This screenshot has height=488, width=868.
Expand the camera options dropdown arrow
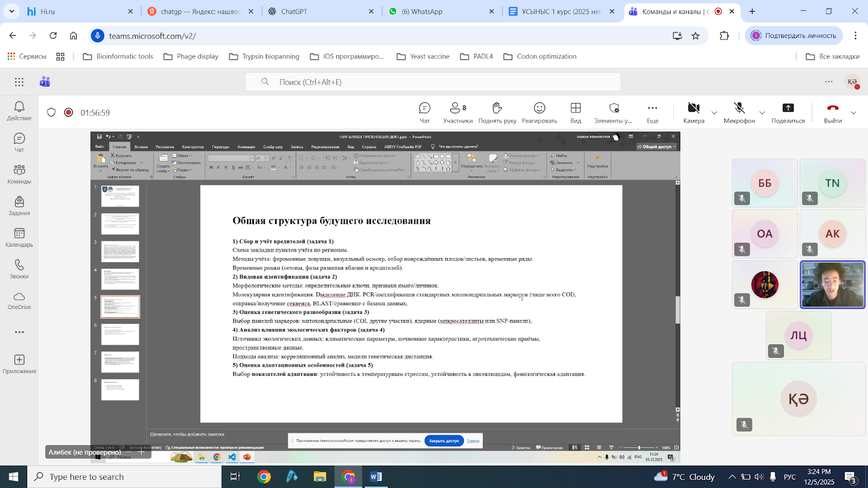(x=714, y=113)
